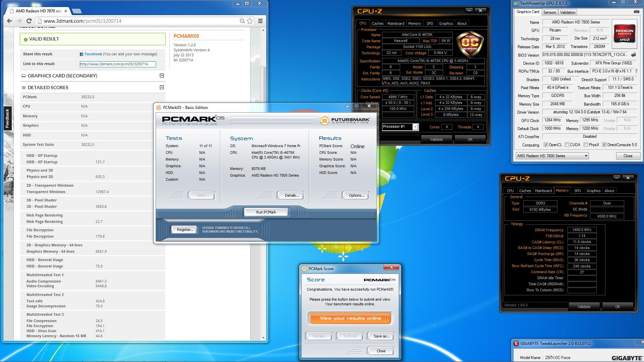This screenshot has width=644, height=362.
Task: Click the GPU-Z camera screenshot icon
Action: pos(636,12)
